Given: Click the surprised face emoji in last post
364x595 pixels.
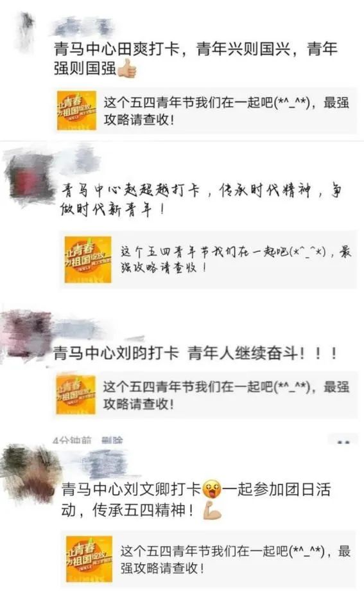Looking at the screenshot, I should click(x=212, y=489).
